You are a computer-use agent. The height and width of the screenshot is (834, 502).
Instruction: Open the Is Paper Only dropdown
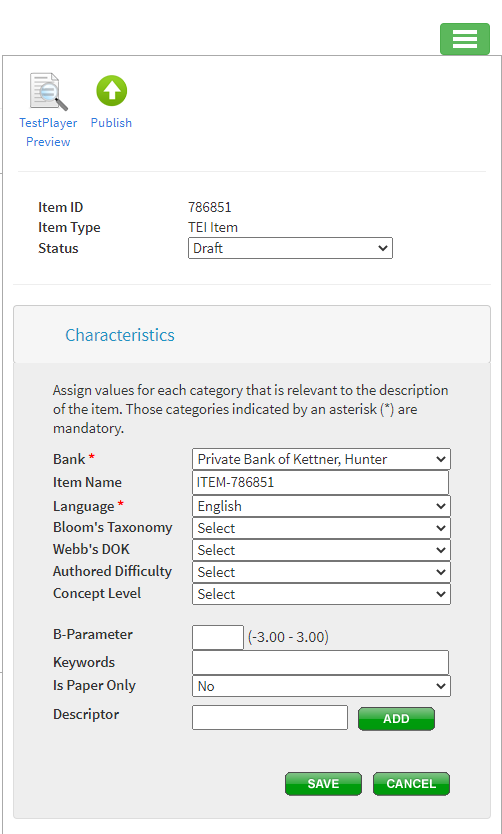click(x=321, y=686)
